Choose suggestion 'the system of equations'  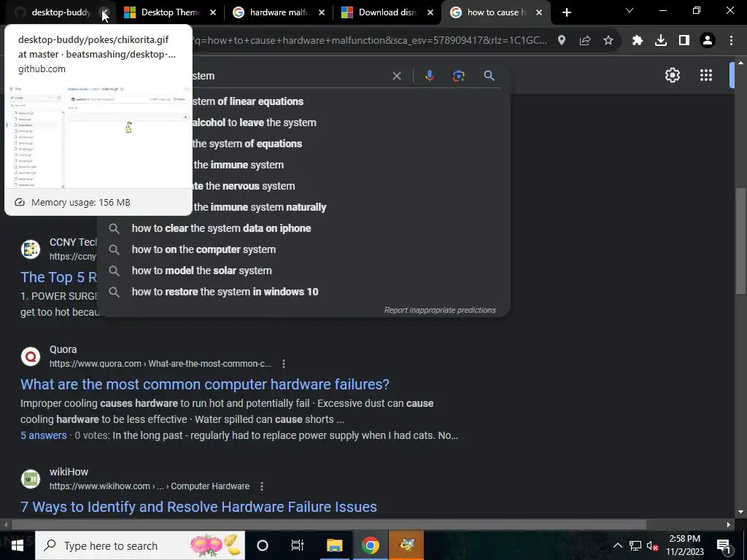303,144
